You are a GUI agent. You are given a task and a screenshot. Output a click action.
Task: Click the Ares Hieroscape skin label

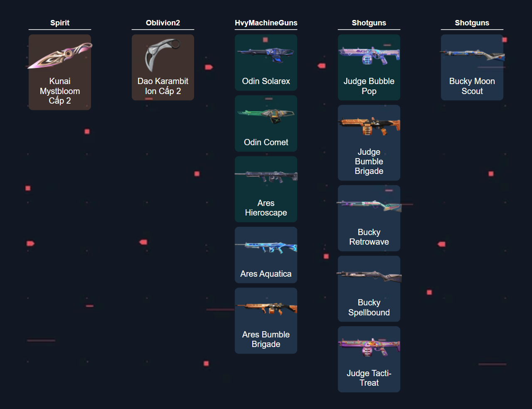[x=266, y=208]
